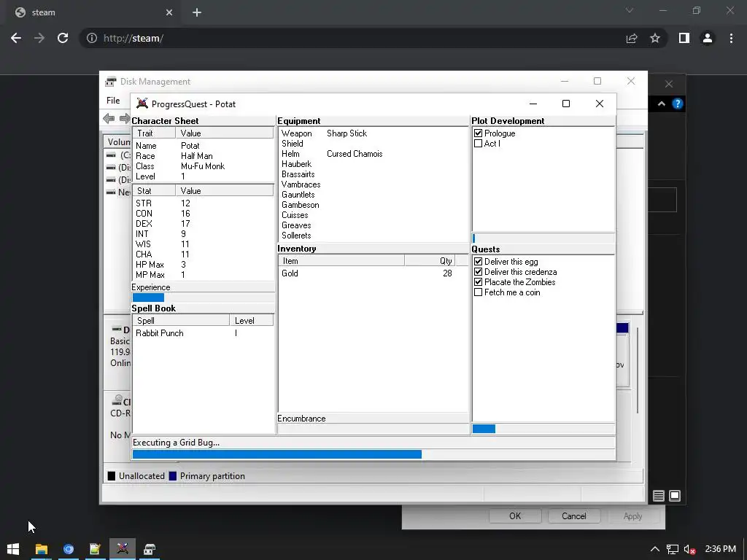Click the back arrow in Disk Management toolbar

(109, 119)
